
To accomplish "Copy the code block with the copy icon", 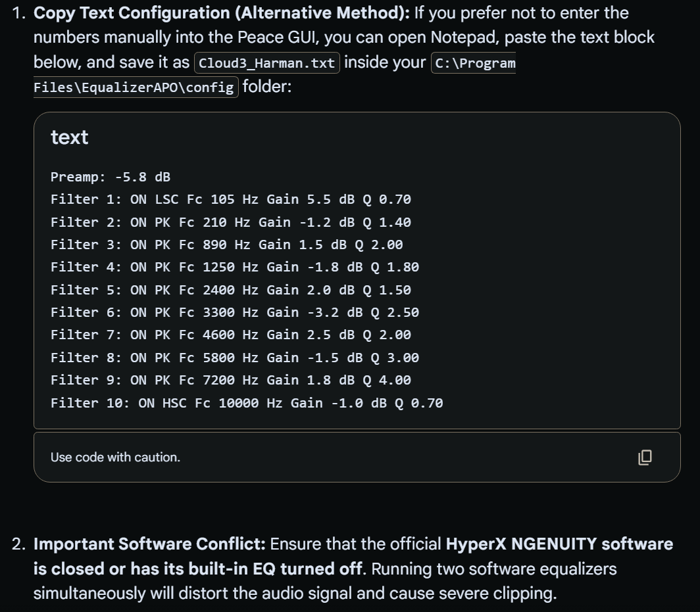I will coord(645,458).
